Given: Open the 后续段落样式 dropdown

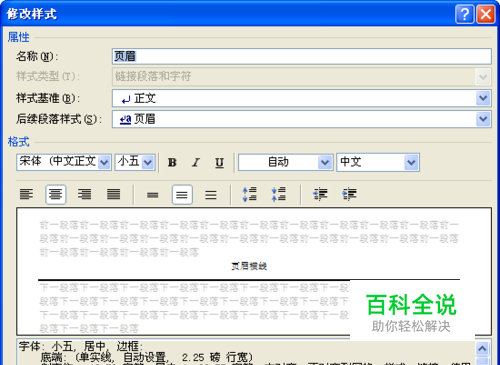Looking at the screenshot, I should coord(483,119).
